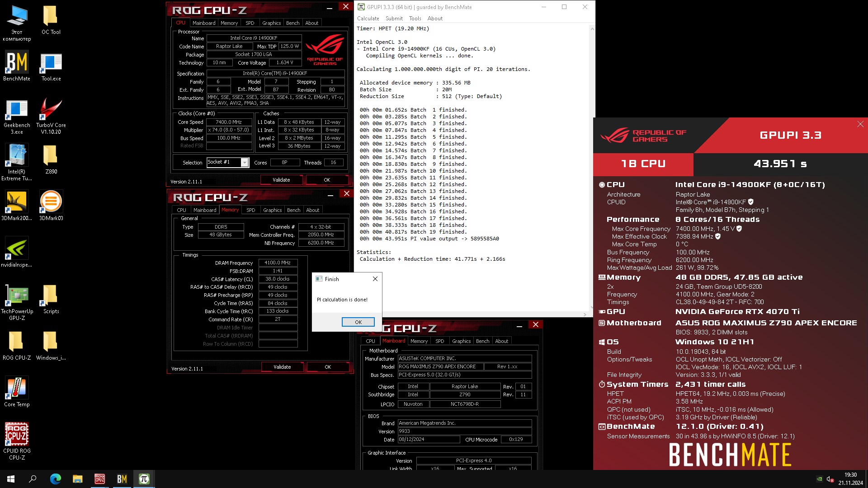This screenshot has width=868, height=488.
Task: Switch to BenchMate taskbar button
Action: coord(122,479)
